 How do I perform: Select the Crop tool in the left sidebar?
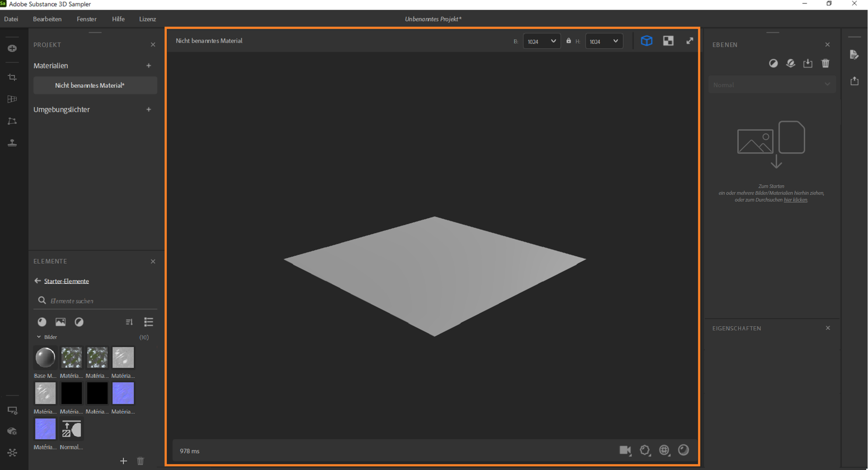(12, 77)
